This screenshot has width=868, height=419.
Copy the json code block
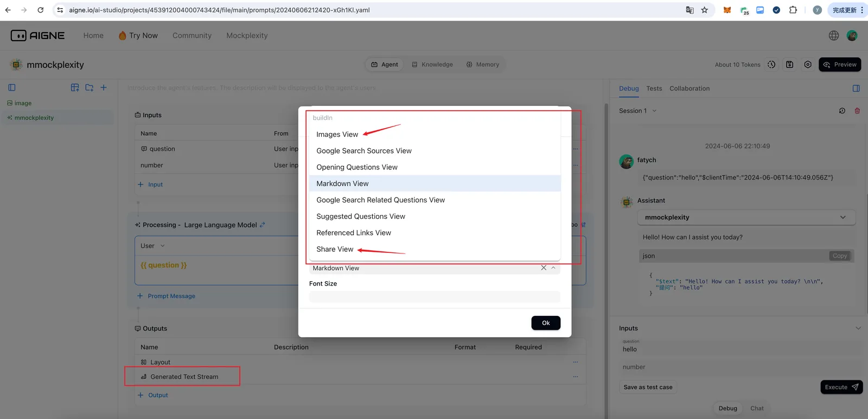[x=840, y=256]
